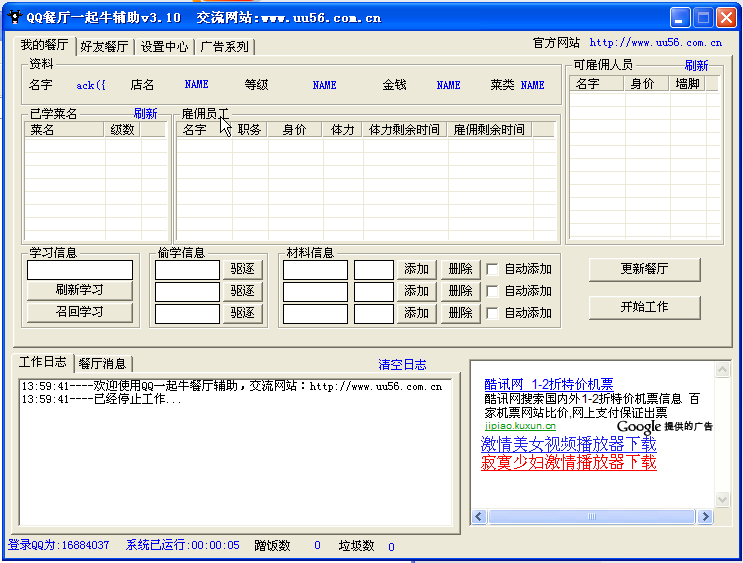743x563 pixels.
Task: Click 体力剩余时间 column header
Action: click(405, 130)
